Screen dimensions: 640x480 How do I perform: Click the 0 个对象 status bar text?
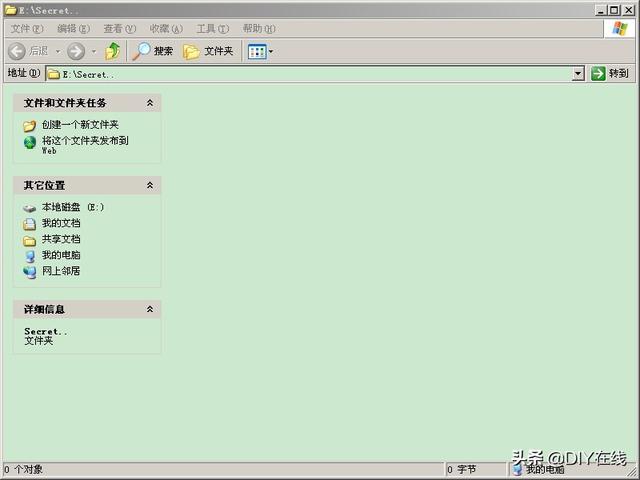point(23,469)
